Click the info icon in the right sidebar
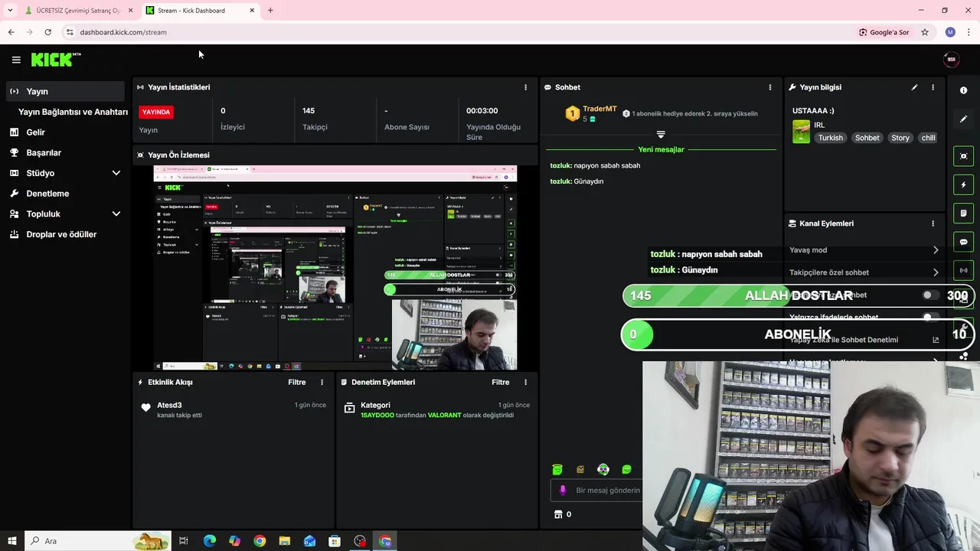This screenshot has height=551, width=980. pyautogui.click(x=963, y=90)
